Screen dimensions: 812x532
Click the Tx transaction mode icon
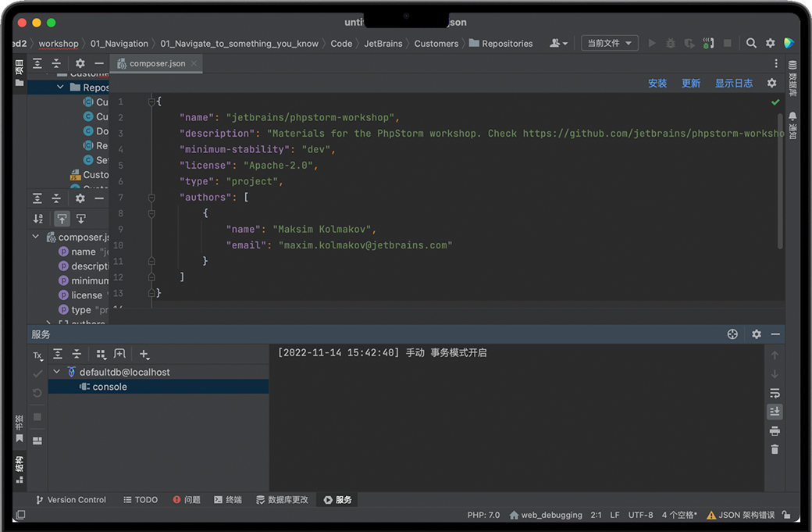[37, 355]
